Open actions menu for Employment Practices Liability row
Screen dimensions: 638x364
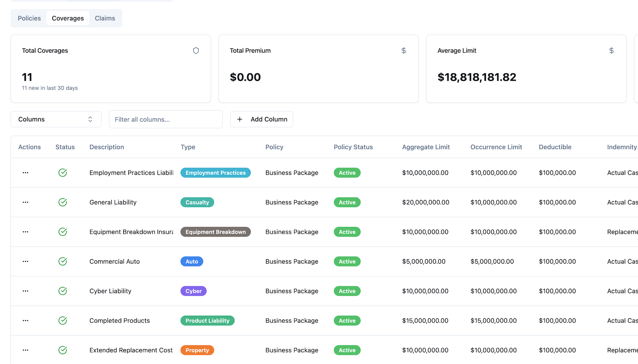(26, 173)
